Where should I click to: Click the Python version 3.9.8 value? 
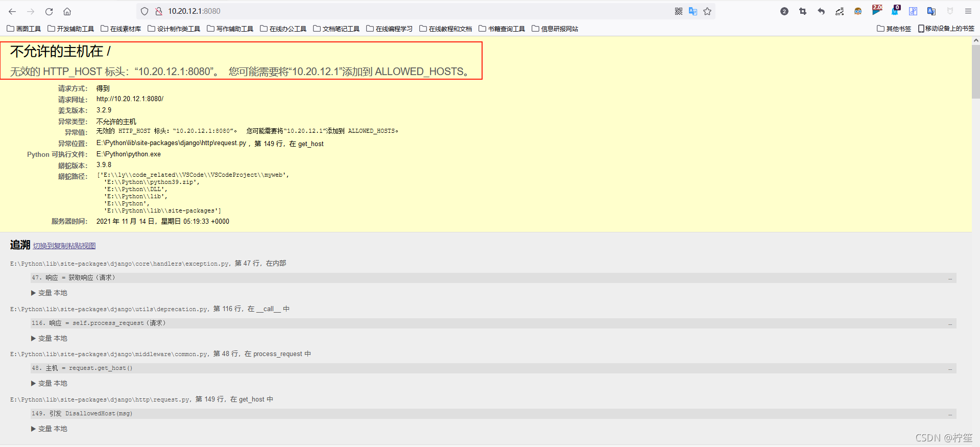[x=104, y=165]
